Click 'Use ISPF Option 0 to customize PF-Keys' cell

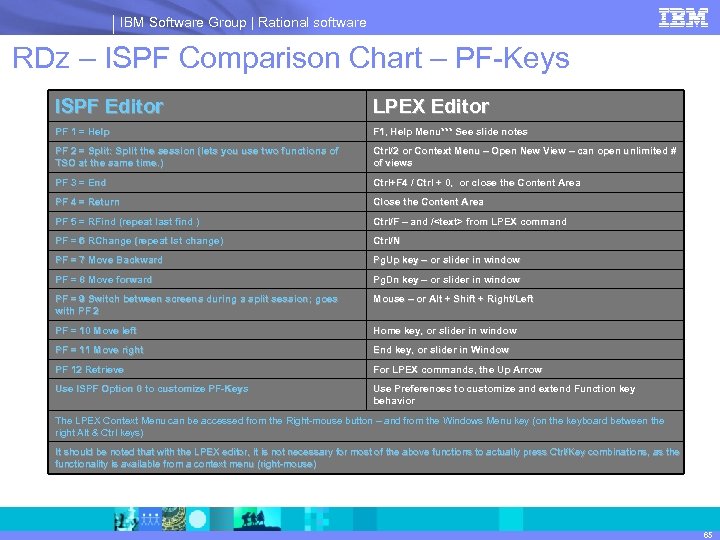pyautogui.click(x=208, y=395)
